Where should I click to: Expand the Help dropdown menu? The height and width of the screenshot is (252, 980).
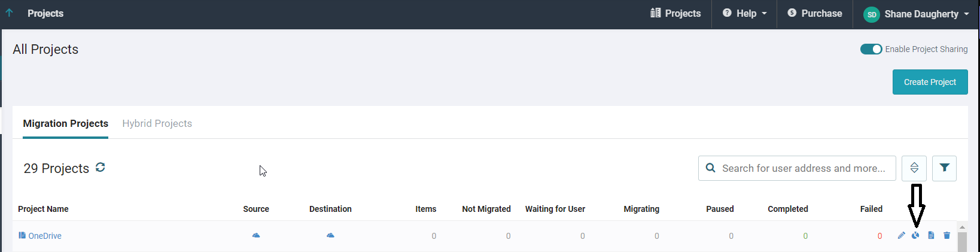pyautogui.click(x=744, y=13)
